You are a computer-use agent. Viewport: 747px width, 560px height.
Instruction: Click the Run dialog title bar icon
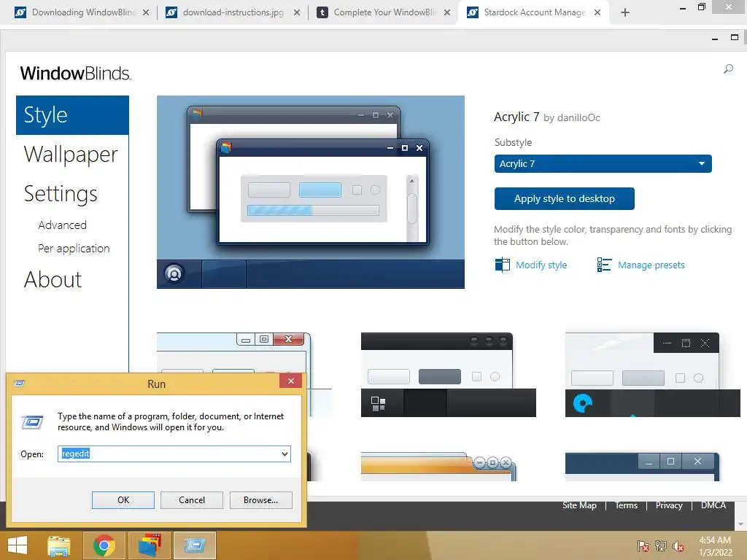[x=20, y=384]
